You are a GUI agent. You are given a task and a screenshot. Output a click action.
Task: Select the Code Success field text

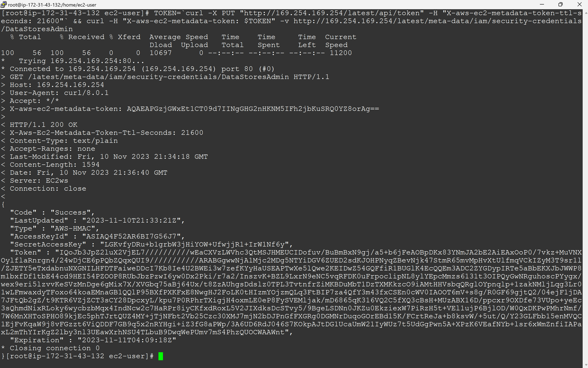tap(51, 212)
